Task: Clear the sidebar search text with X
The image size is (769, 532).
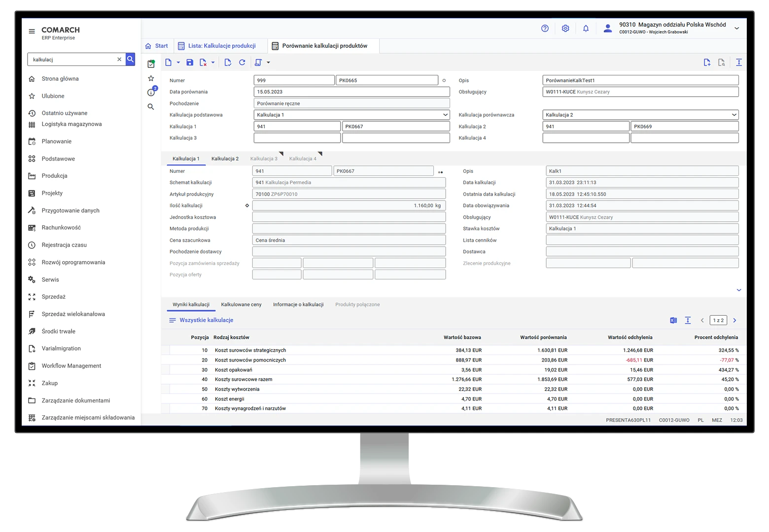Action: coord(119,59)
